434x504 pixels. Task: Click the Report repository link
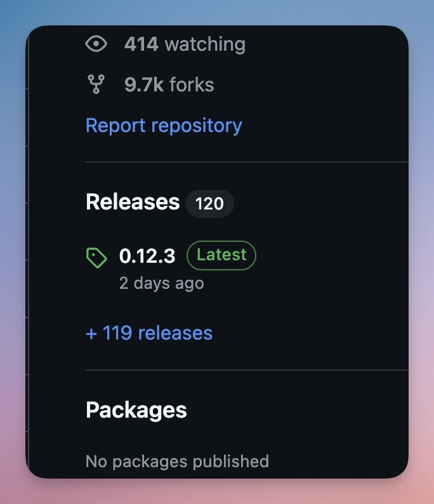click(x=164, y=126)
